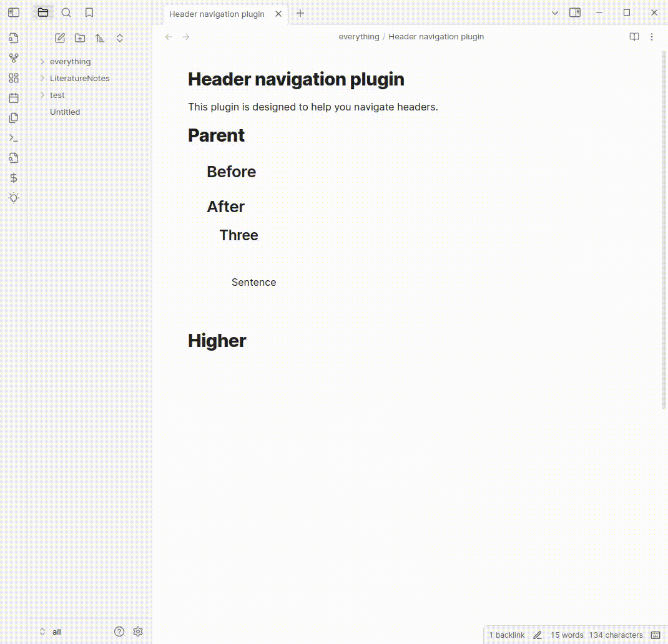This screenshot has width=668, height=644.
Task: Open command palette ribbon icon
Action: click(x=14, y=138)
